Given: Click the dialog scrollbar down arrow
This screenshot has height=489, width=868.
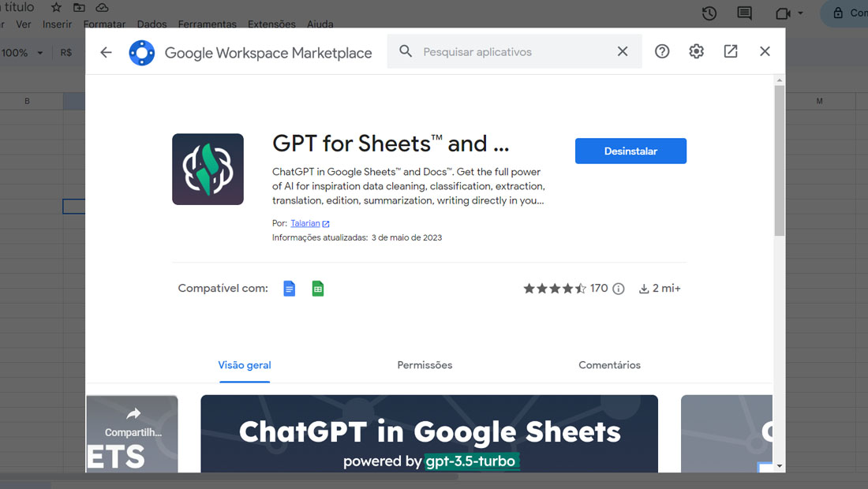Looking at the screenshot, I should click(780, 466).
